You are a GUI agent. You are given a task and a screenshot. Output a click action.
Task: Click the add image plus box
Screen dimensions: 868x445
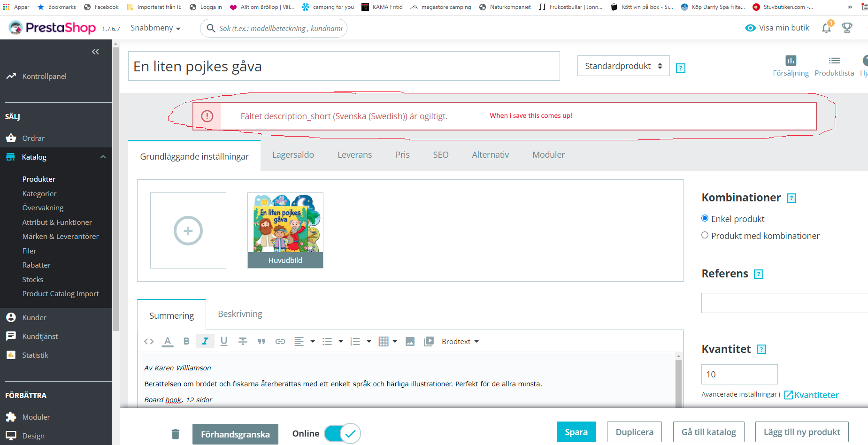point(188,230)
